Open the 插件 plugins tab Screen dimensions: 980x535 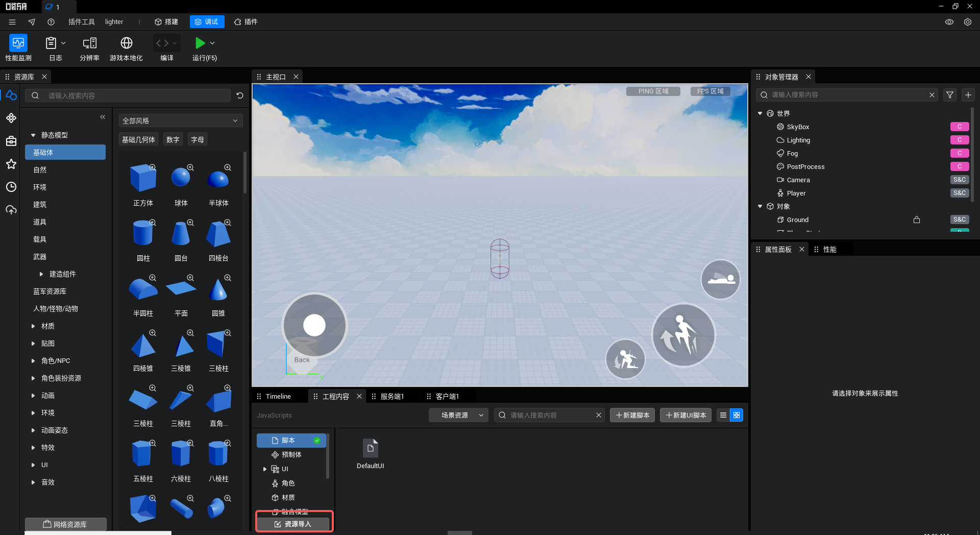[246, 22]
